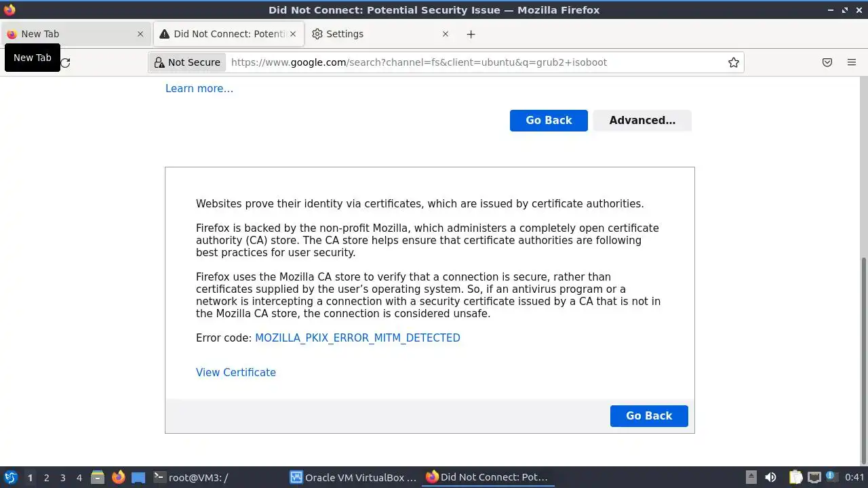Image resolution: width=868 pixels, height=488 pixels.
Task: Close the Firefox window
Action: click(859, 10)
